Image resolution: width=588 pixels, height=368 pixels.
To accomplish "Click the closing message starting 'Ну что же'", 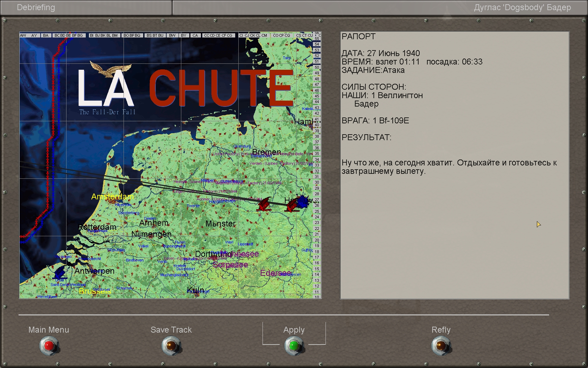I will 449,167.
